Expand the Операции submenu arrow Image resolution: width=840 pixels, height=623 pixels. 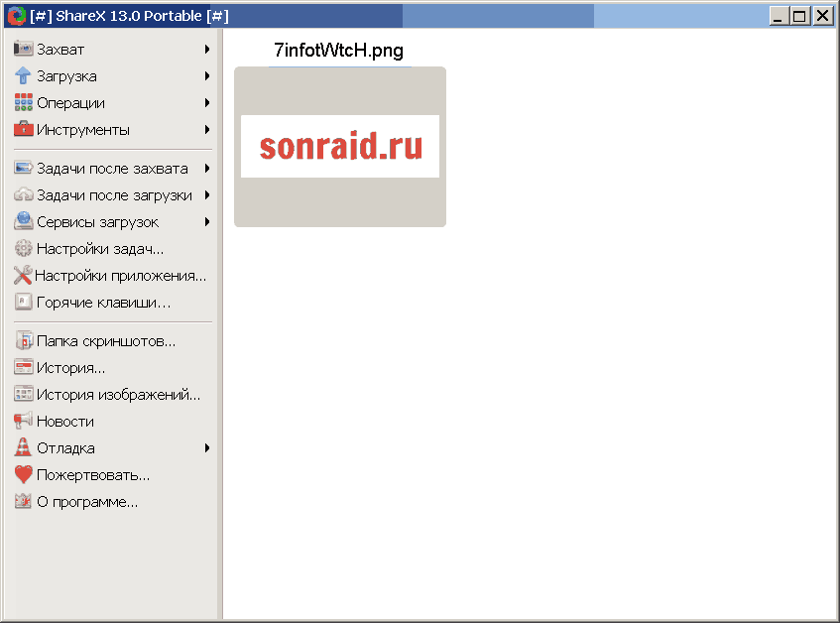click(x=207, y=103)
